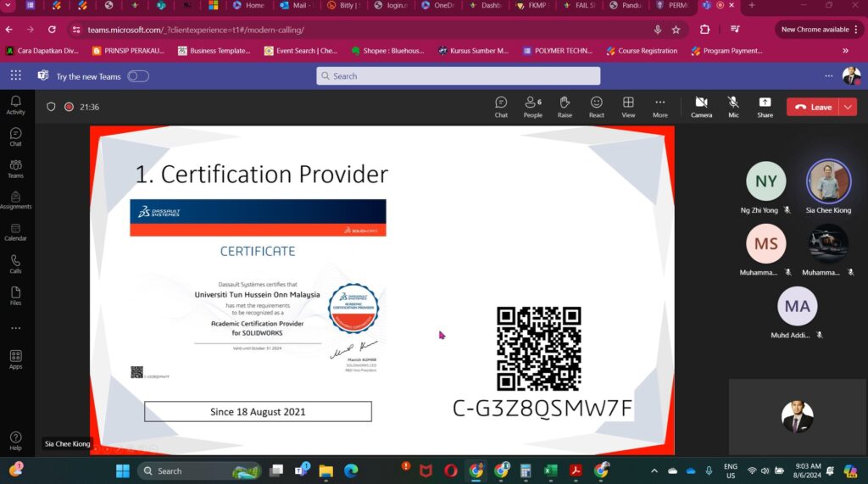Go back in Chrome

[x=8, y=30]
